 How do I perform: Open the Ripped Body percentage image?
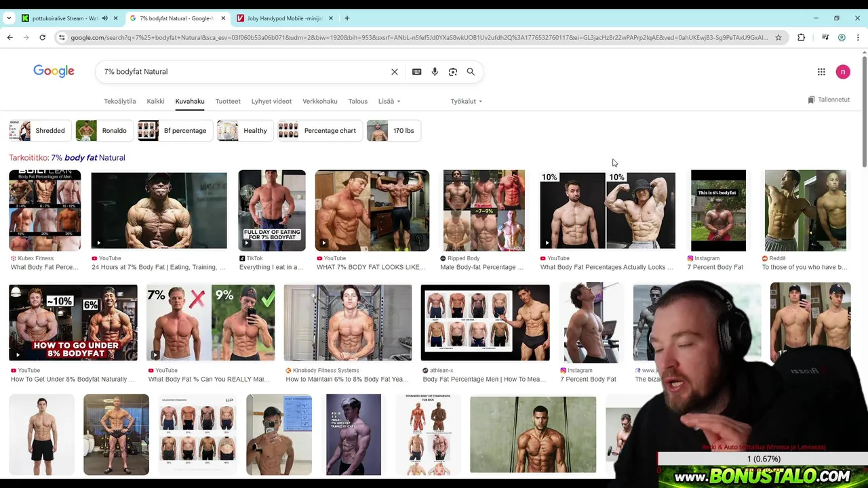point(484,210)
